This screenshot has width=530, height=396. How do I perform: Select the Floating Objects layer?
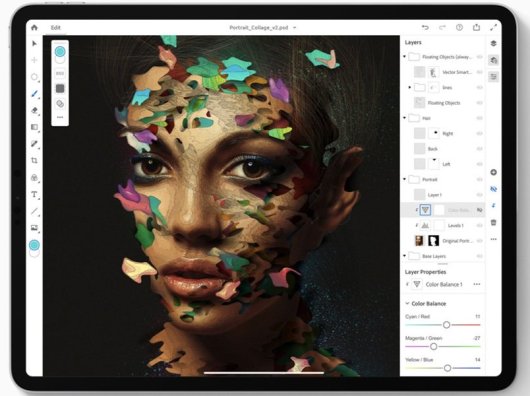(443, 103)
